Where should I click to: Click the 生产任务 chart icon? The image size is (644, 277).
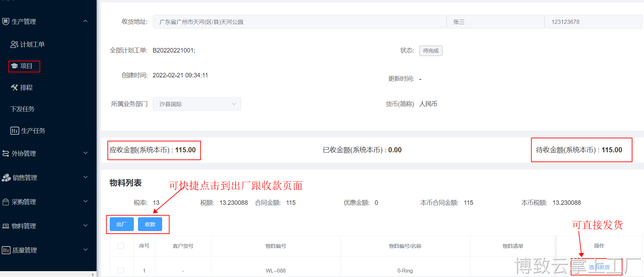(14, 131)
